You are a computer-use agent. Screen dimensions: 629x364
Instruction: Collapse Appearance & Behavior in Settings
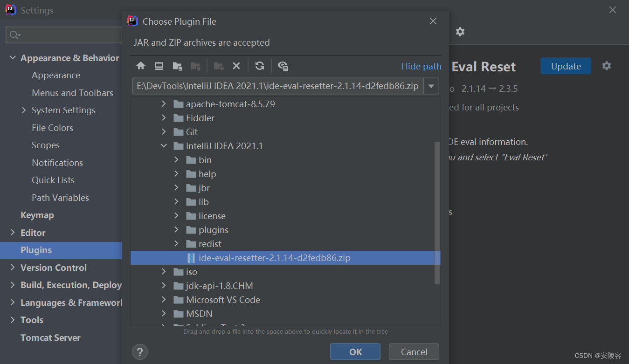(13, 58)
